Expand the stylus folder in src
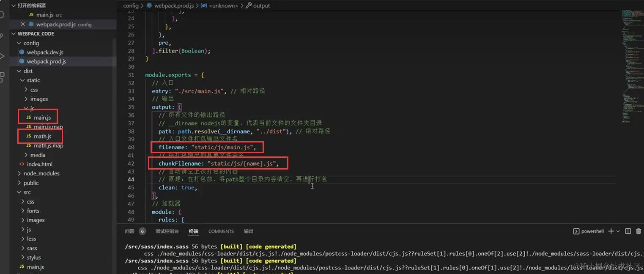 pyautogui.click(x=23, y=258)
